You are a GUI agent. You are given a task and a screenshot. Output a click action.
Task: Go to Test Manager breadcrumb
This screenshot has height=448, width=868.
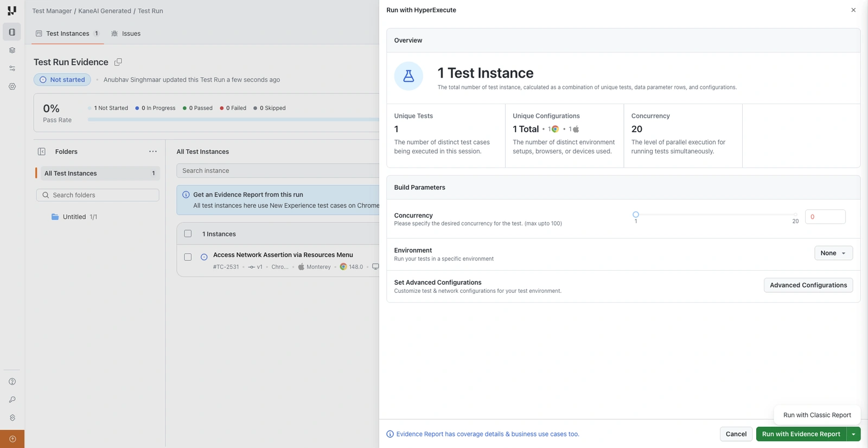coord(52,11)
